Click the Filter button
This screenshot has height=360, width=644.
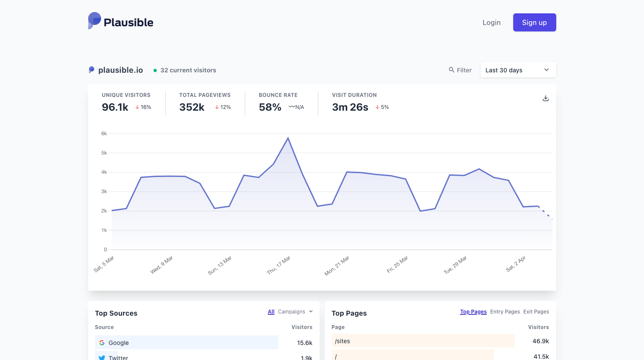coord(460,70)
